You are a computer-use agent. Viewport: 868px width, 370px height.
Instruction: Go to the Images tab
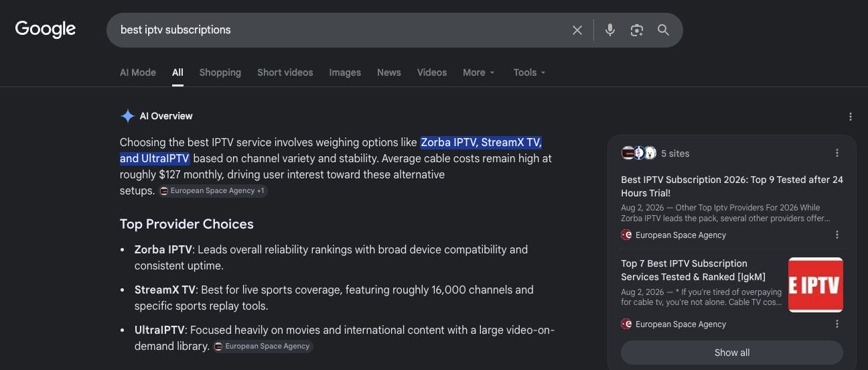345,72
